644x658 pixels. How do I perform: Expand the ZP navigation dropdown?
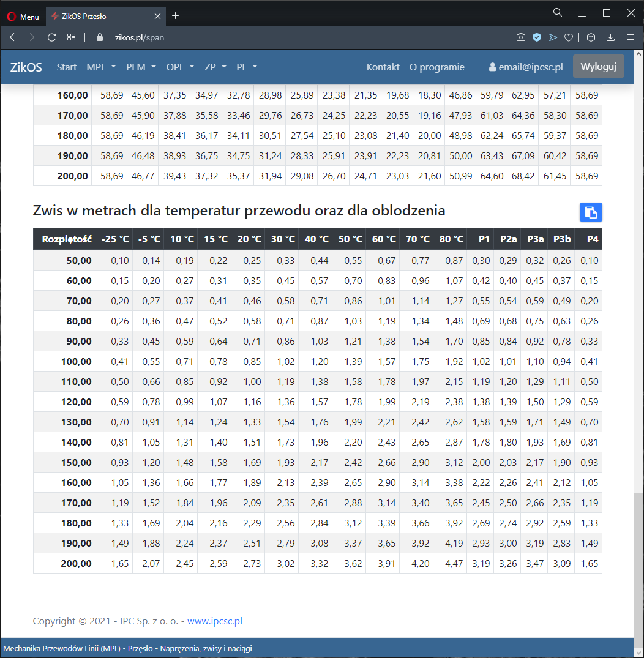click(215, 67)
